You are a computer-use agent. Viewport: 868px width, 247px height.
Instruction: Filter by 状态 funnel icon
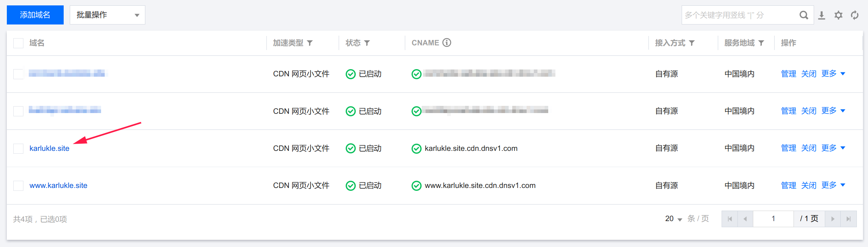[367, 43]
